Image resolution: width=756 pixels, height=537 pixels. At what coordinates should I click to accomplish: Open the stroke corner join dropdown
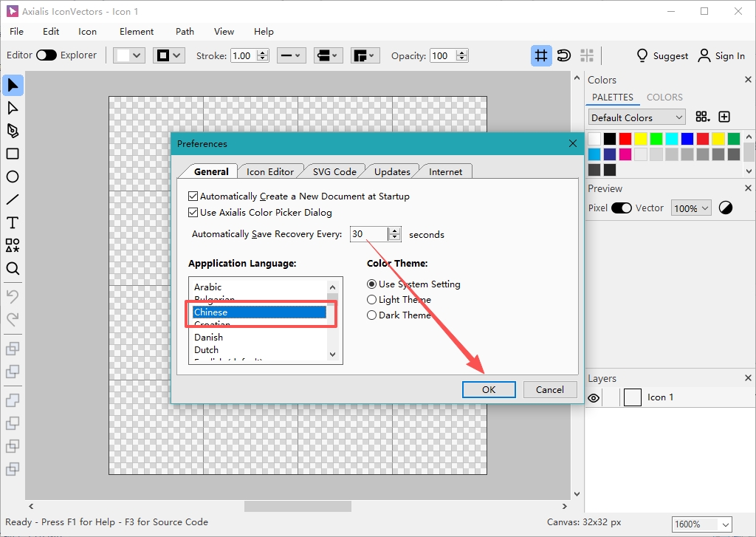(365, 55)
